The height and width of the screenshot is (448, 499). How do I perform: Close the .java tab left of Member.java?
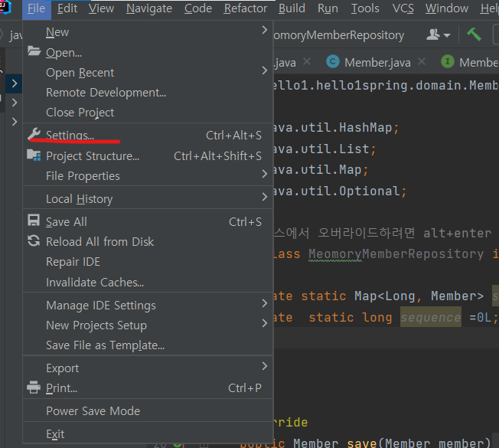[307, 61]
